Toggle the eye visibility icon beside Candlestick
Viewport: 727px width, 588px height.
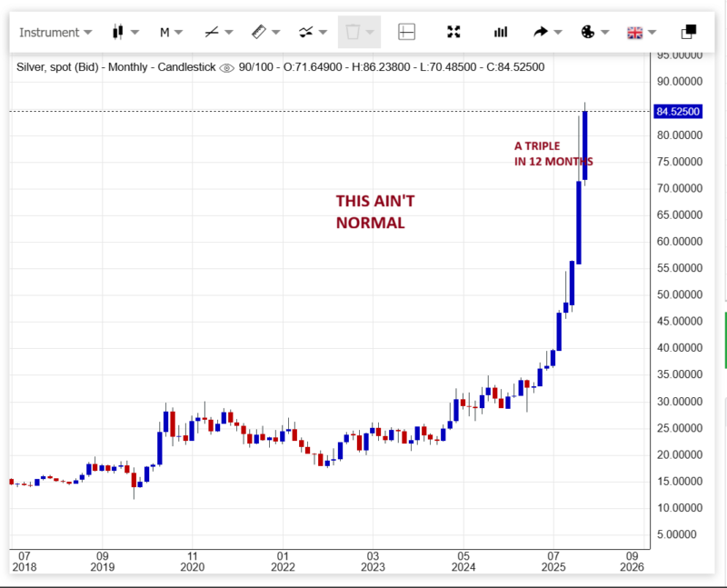(227, 67)
